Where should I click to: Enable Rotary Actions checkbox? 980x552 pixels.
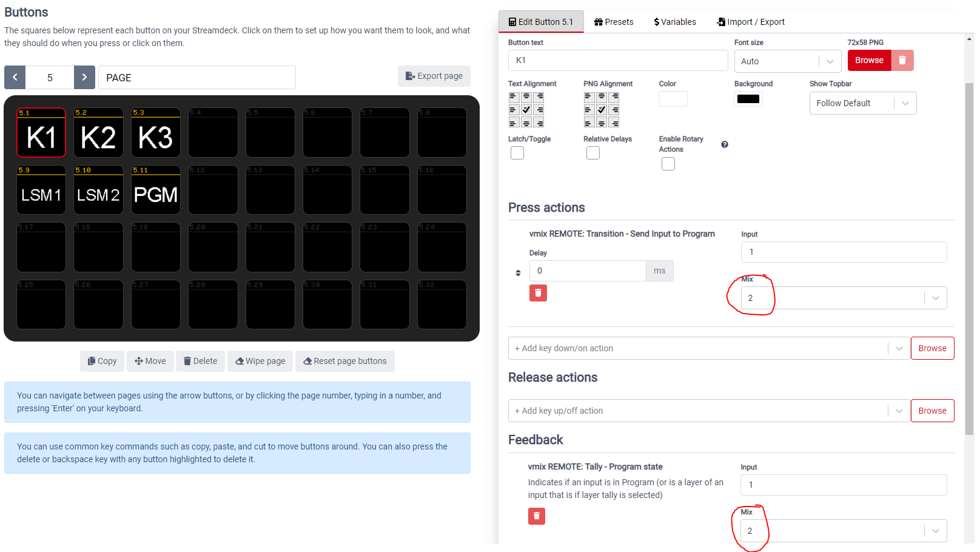click(668, 164)
